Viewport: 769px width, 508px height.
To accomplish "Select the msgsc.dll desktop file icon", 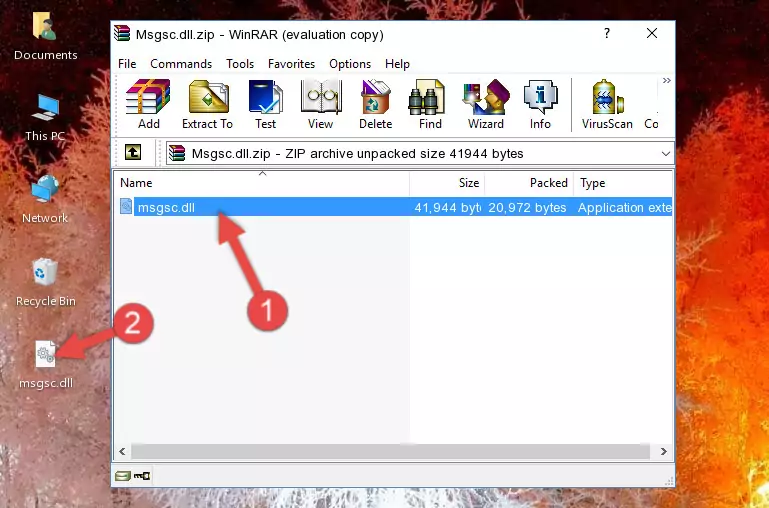I will pyautogui.click(x=46, y=365).
